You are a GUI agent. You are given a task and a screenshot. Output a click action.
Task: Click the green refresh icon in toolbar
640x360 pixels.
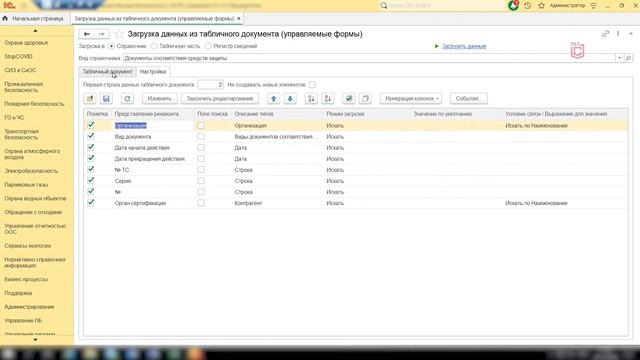point(127,98)
